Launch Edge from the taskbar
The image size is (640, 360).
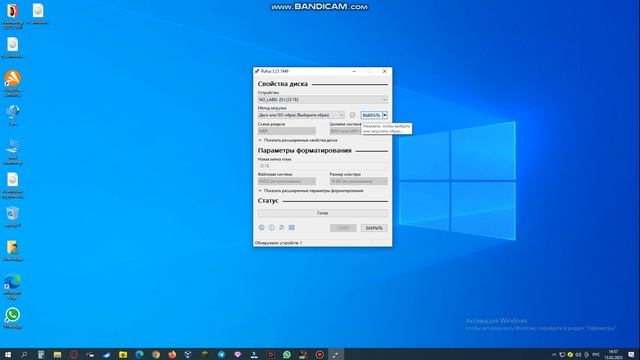(139, 354)
